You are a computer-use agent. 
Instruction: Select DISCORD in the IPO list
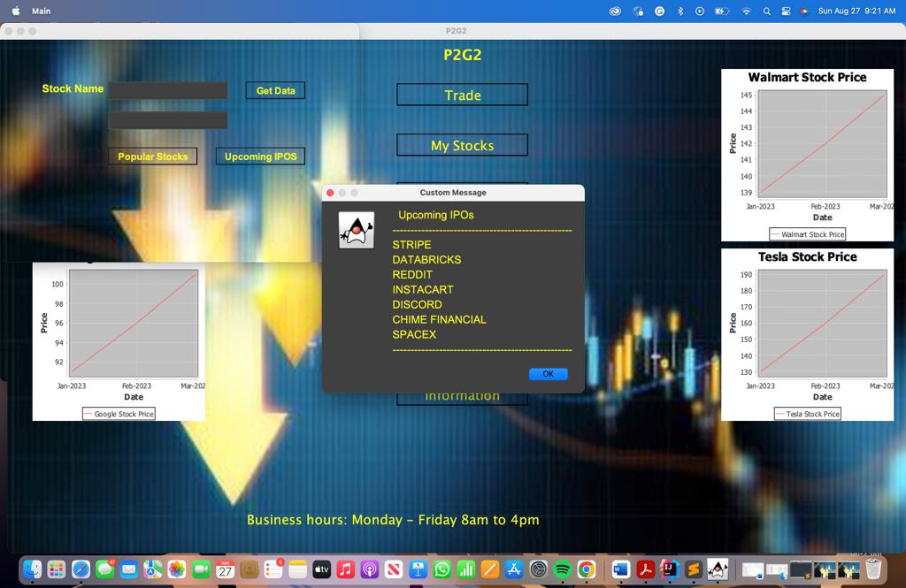(417, 305)
